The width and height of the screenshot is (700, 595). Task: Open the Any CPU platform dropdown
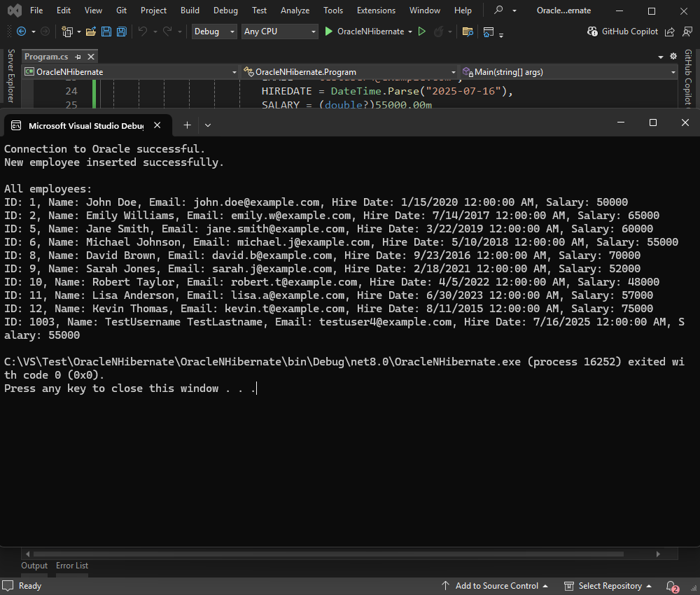point(279,31)
